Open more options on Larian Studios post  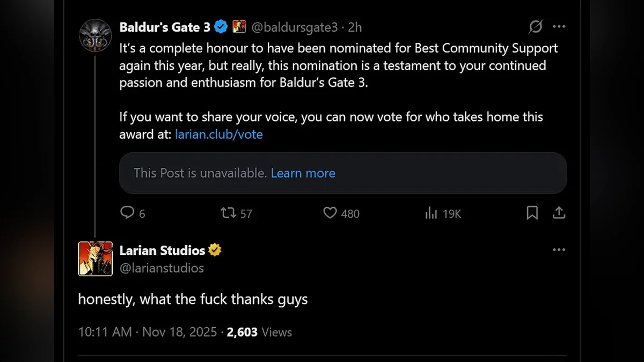[x=559, y=250]
